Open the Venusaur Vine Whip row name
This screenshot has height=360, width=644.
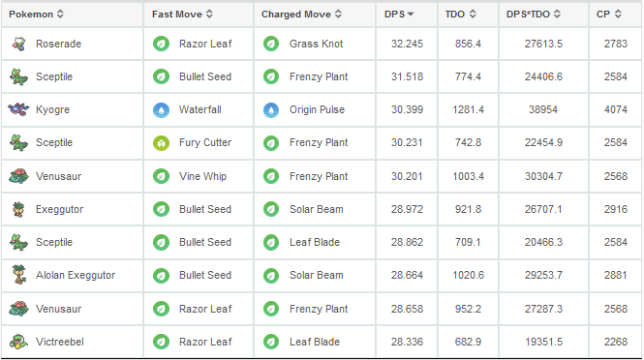58,176
